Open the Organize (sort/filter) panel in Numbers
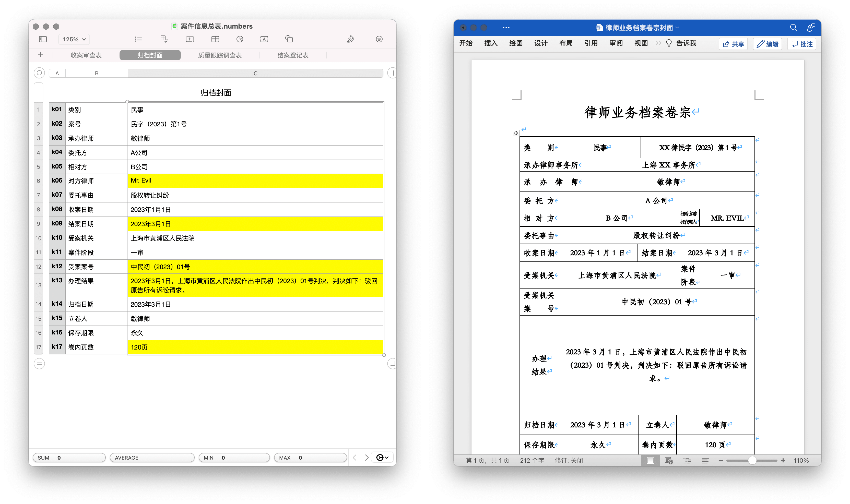Image resolution: width=850 pixels, height=504 pixels. 379,39
